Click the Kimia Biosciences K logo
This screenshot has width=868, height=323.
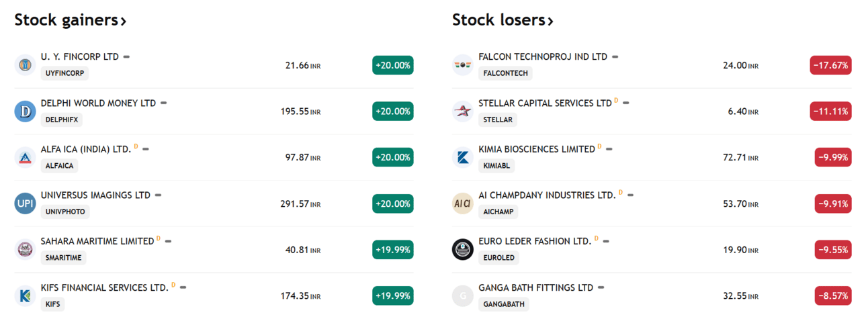point(463,157)
